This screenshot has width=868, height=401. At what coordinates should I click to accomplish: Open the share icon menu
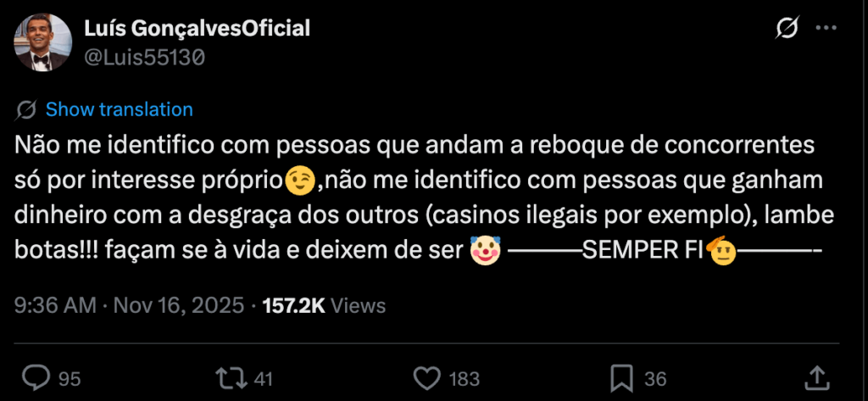coord(815,377)
